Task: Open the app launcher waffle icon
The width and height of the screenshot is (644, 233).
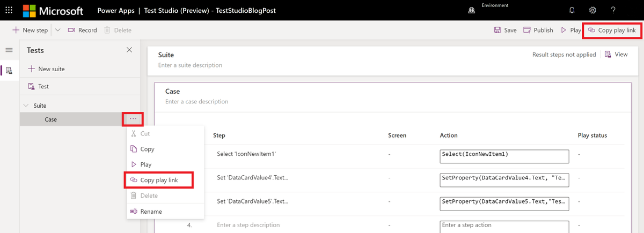Action: click(9, 10)
